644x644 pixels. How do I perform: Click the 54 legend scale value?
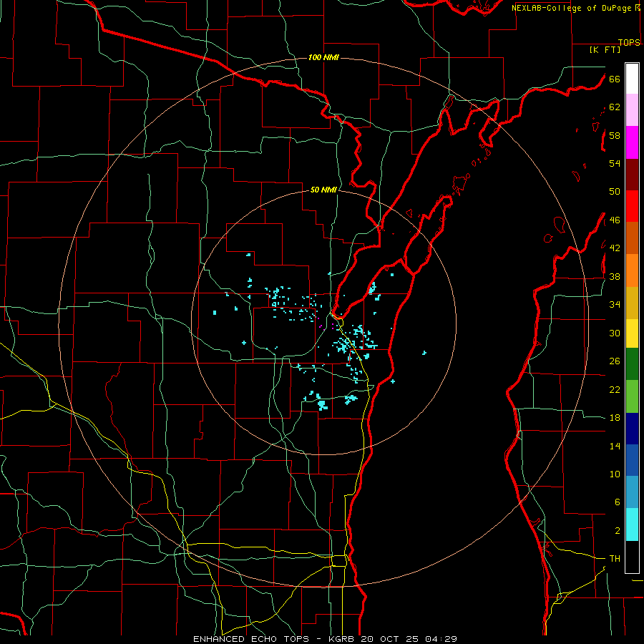click(615, 164)
